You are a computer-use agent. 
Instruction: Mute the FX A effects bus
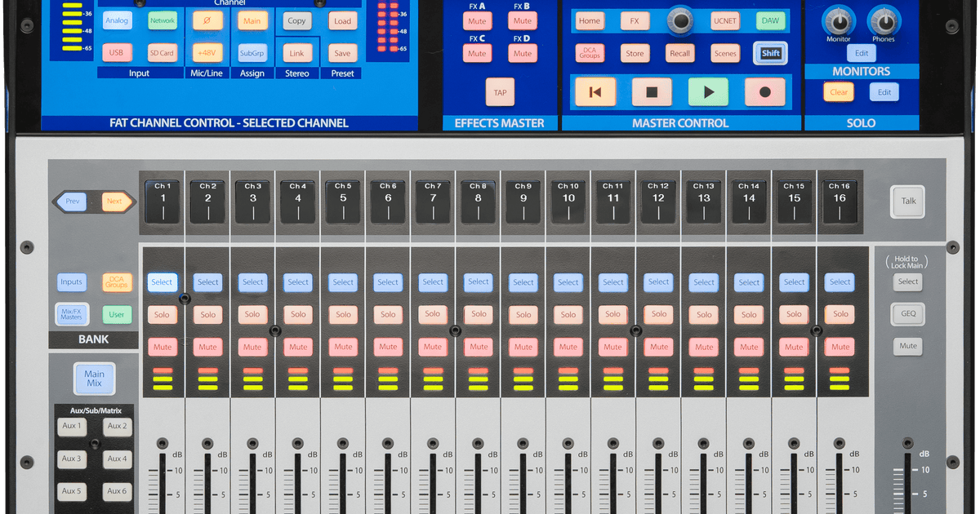(478, 20)
